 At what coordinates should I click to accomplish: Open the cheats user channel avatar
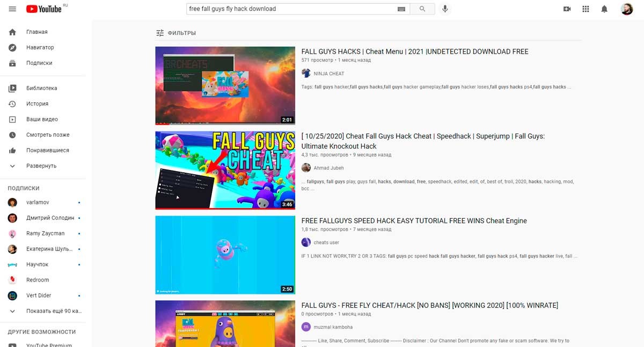(306, 242)
